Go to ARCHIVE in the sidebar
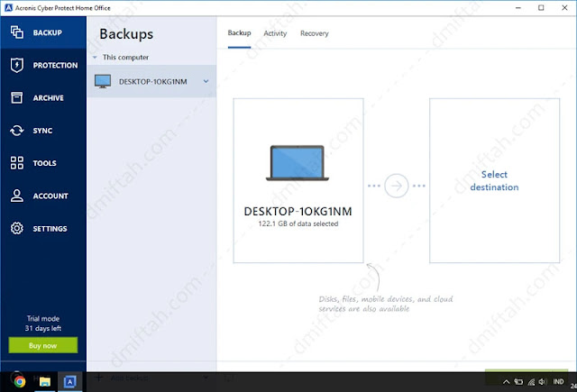577x392 pixels. click(48, 98)
